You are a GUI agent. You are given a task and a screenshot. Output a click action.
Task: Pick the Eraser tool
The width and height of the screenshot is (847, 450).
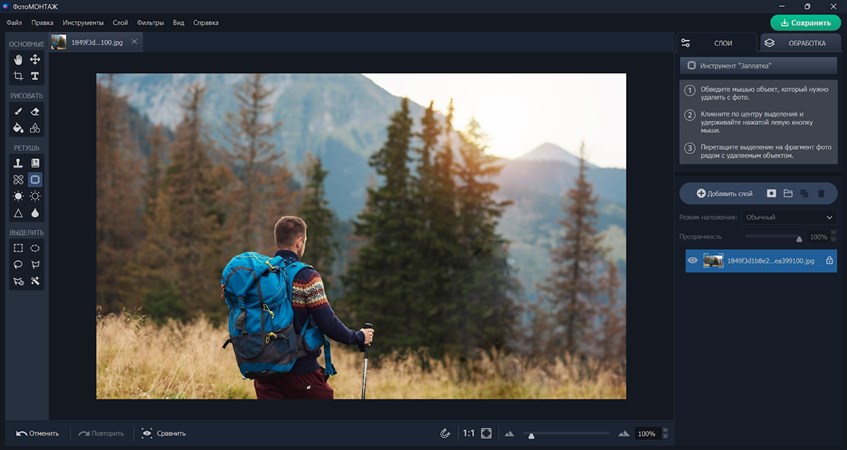coord(35,112)
